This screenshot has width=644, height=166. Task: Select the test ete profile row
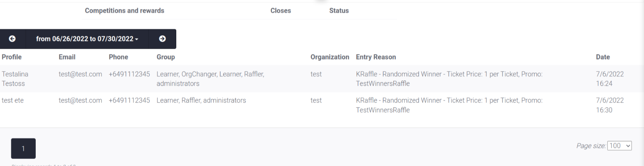[322, 105]
